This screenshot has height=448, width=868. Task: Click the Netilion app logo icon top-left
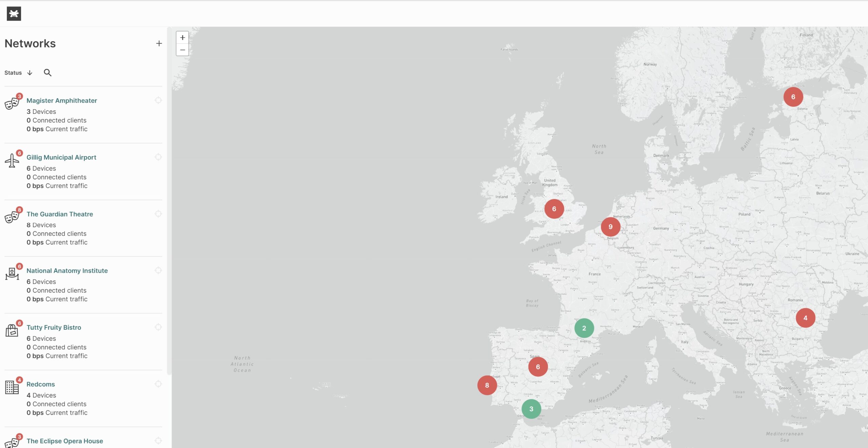click(x=14, y=13)
